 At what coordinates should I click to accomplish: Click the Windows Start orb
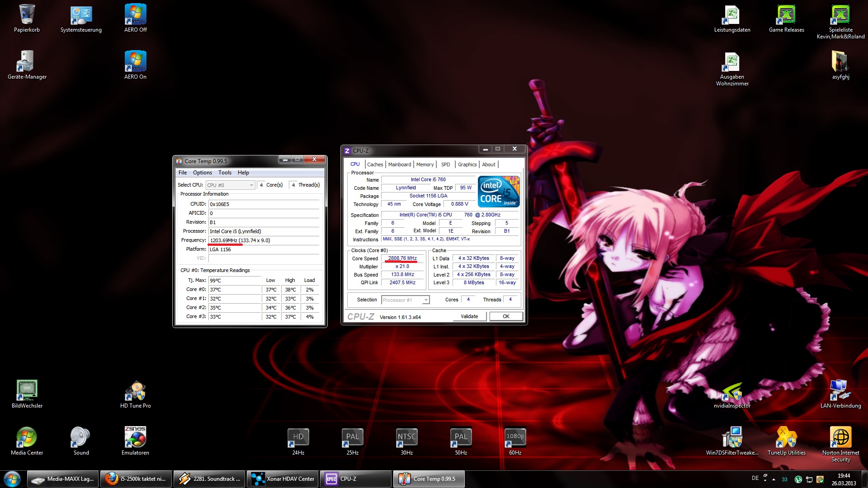coord(12,479)
